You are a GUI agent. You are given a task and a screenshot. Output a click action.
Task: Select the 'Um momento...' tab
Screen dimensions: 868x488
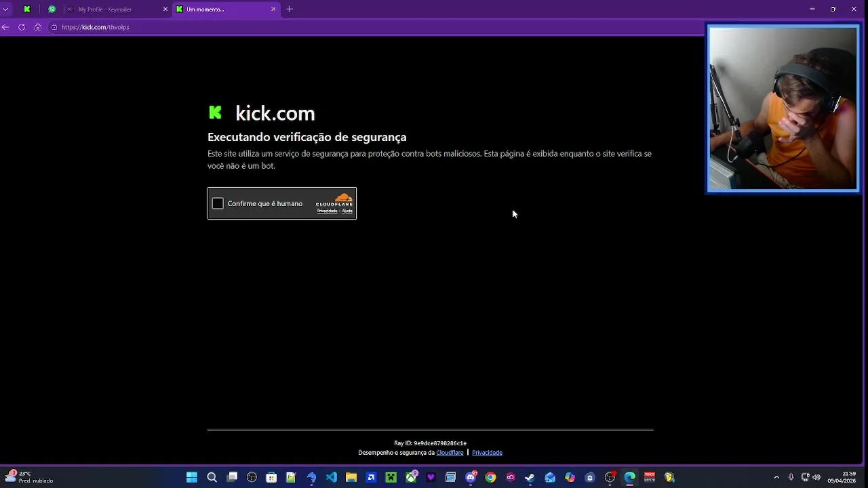pyautogui.click(x=226, y=9)
